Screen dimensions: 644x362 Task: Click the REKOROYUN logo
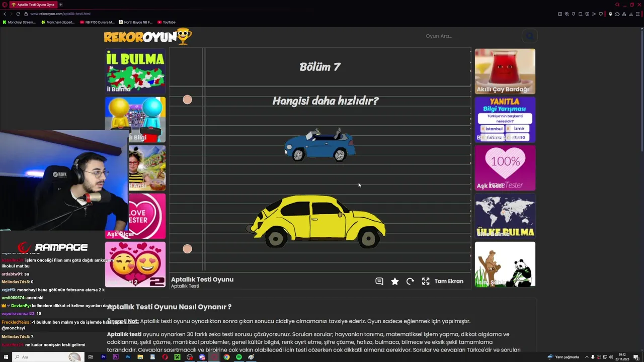[x=147, y=36]
